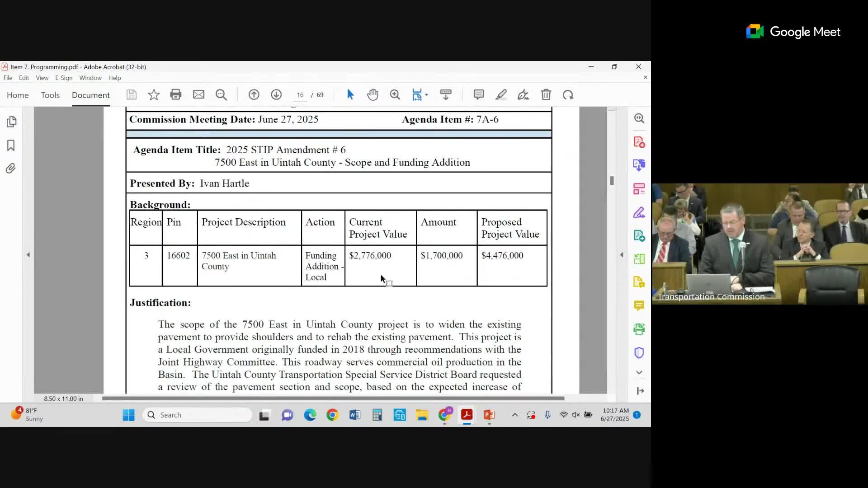868x488 pixels.
Task: Open the Help menu
Action: [x=114, y=78]
